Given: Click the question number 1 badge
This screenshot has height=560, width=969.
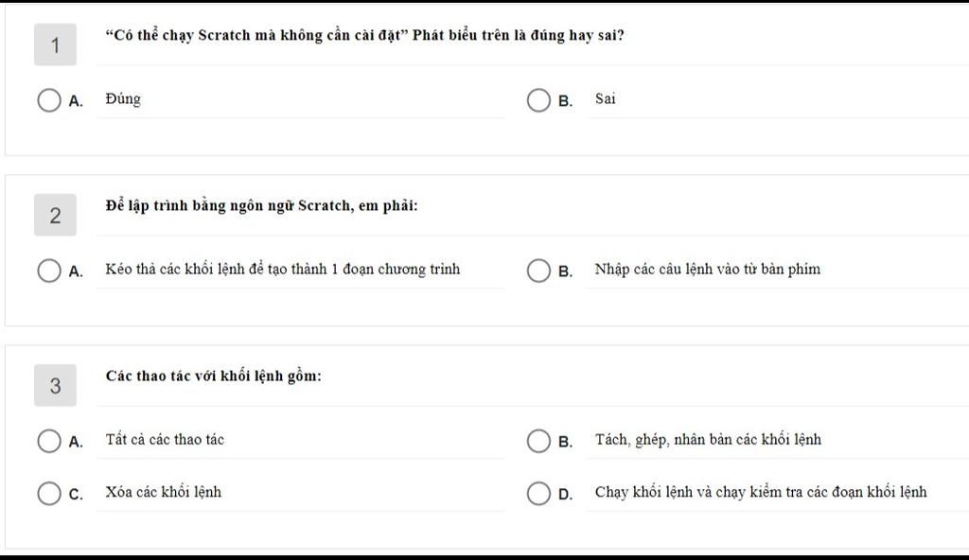Looking at the screenshot, I should point(55,44).
